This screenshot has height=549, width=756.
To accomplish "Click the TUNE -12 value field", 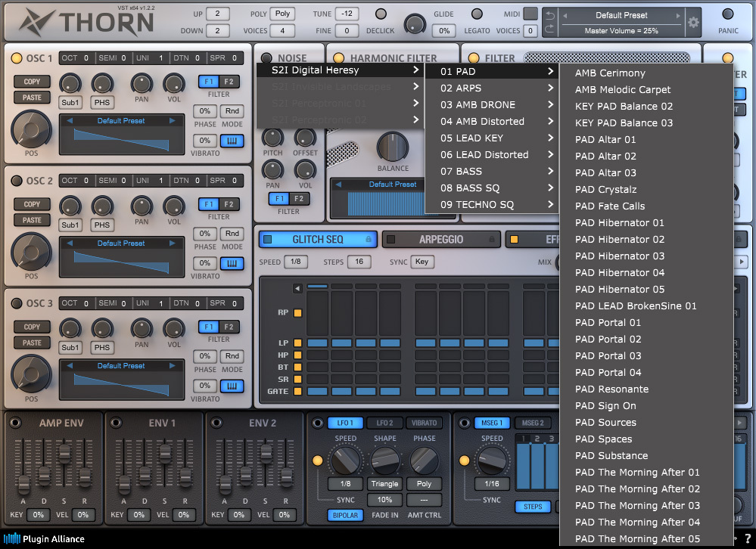I will point(347,14).
